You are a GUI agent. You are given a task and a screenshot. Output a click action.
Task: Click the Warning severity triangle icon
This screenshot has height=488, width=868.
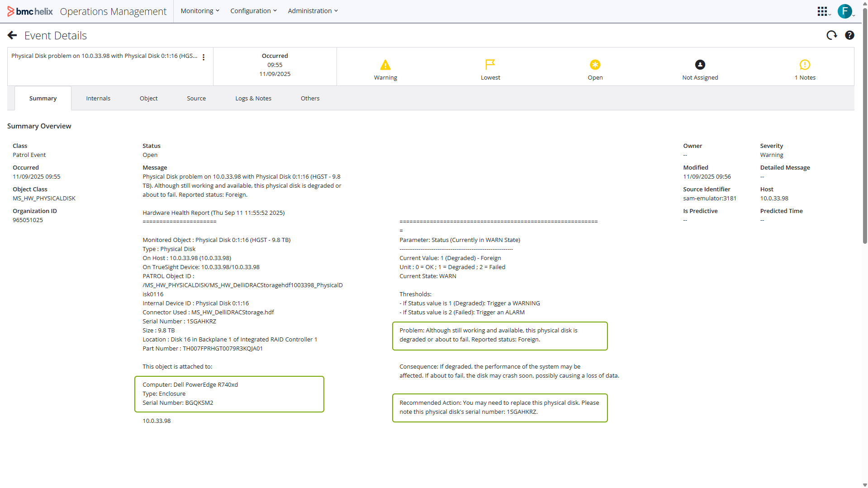(x=385, y=65)
